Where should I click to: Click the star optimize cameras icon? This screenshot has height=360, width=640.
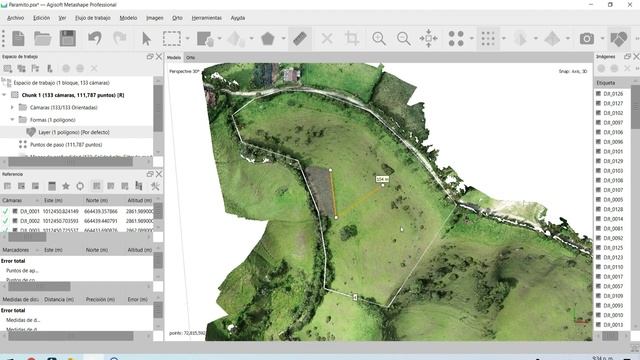65,186
